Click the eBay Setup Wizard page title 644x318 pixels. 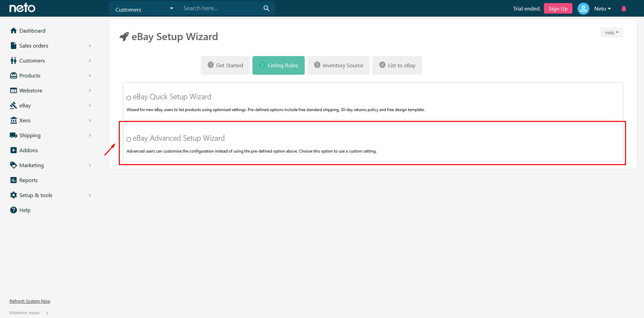point(175,36)
